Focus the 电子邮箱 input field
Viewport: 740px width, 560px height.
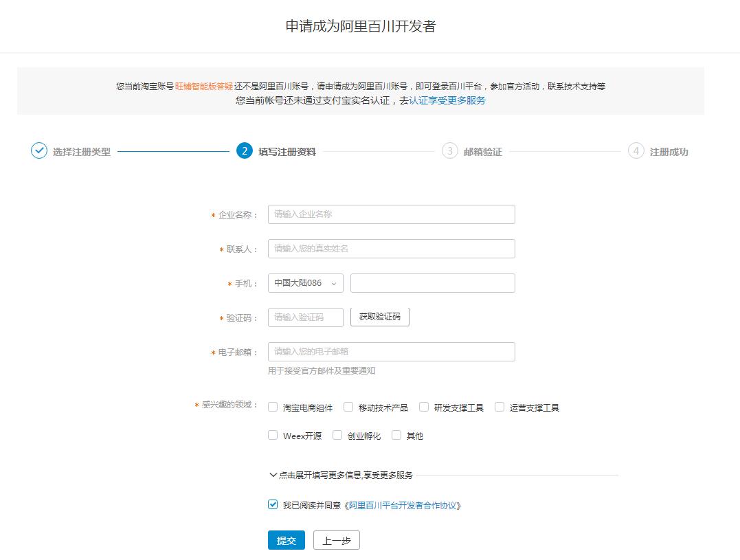(391, 352)
